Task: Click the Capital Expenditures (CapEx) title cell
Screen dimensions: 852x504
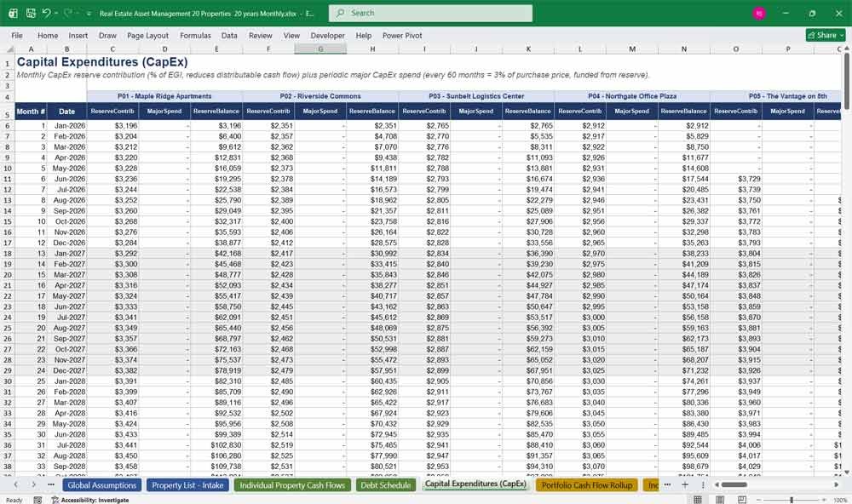Action: tap(102, 62)
